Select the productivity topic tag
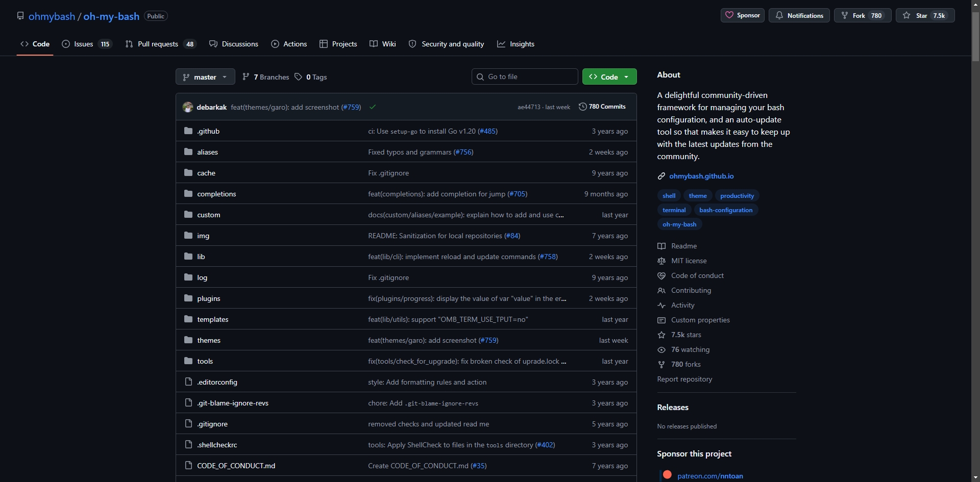The width and height of the screenshot is (980, 482). point(737,196)
